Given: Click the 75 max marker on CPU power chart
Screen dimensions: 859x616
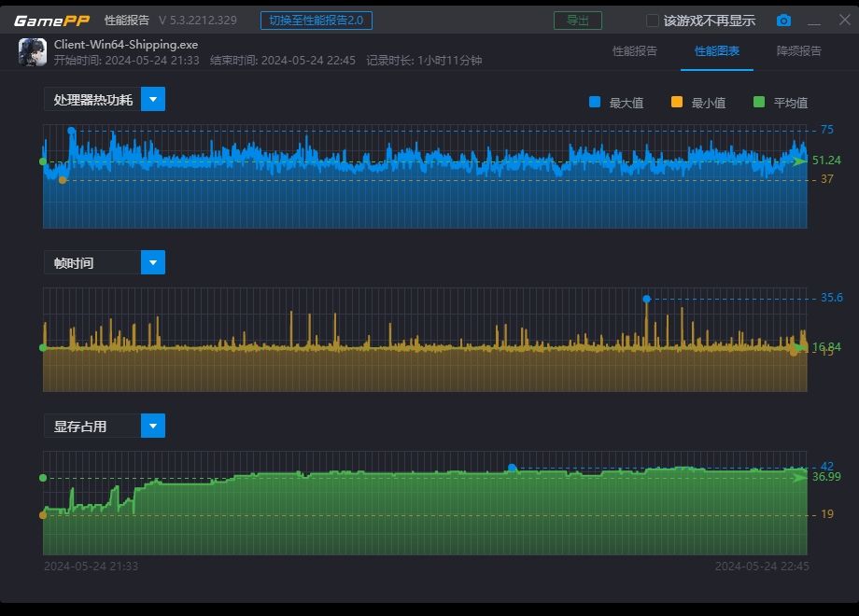Looking at the screenshot, I should pos(71,131).
